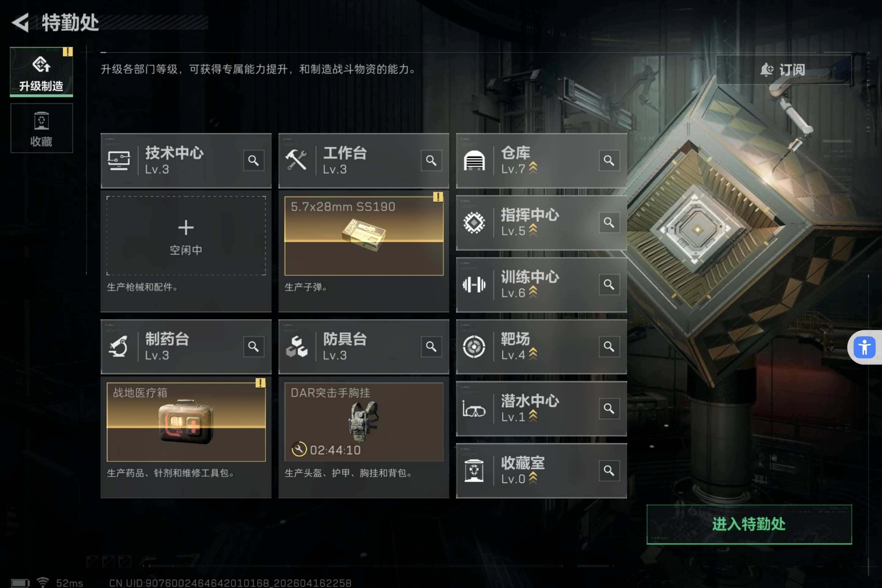
Task: Select the 升级制造 sidebar tab
Action: point(41,72)
